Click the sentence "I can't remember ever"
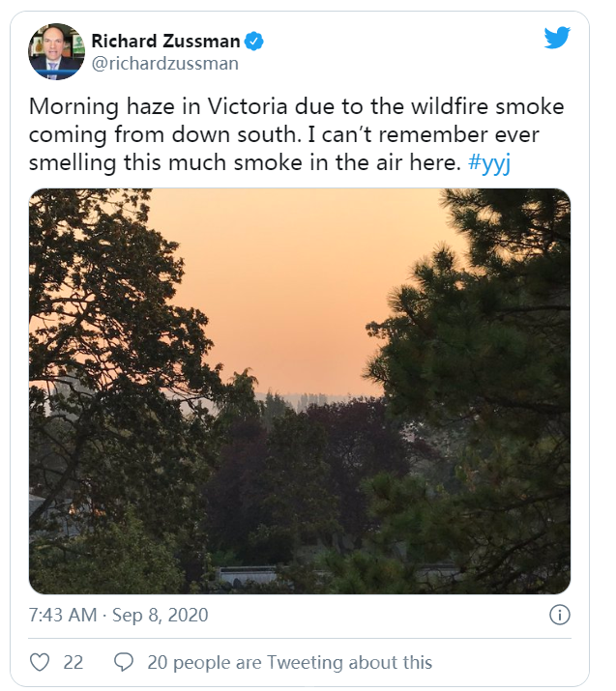 (430, 134)
